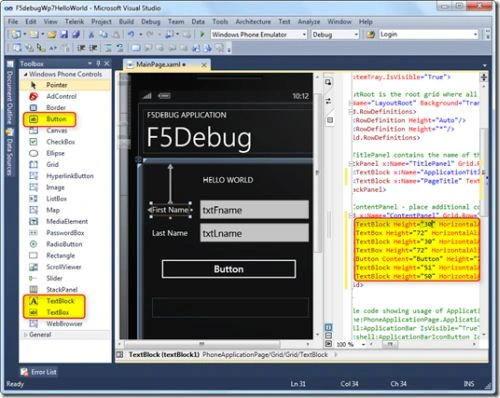Viewport: 500px width, 398px height.
Task: Select the PasswordBox control in Toolbox
Action: (65, 233)
